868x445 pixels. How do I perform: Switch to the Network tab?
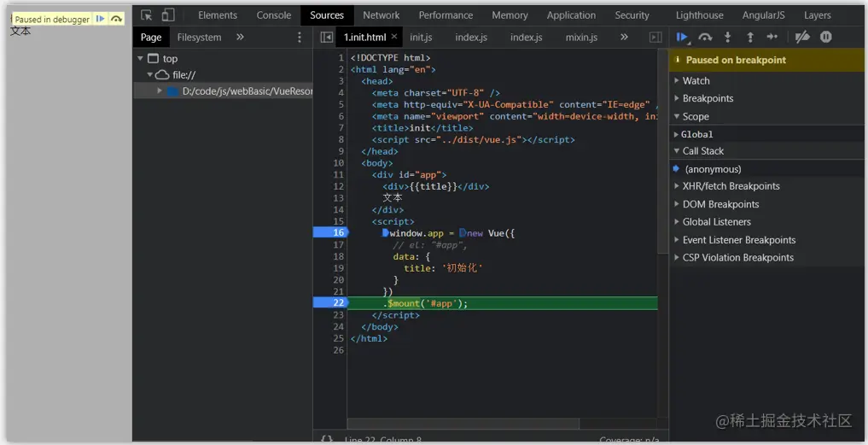pyautogui.click(x=381, y=15)
